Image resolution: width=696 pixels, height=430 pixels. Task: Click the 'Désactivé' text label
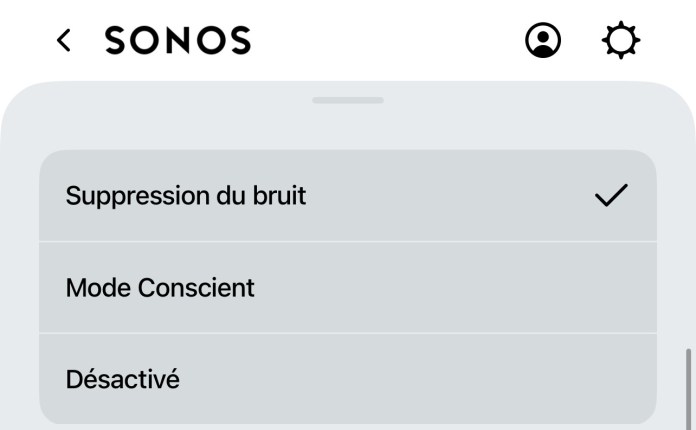(x=123, y=379)
